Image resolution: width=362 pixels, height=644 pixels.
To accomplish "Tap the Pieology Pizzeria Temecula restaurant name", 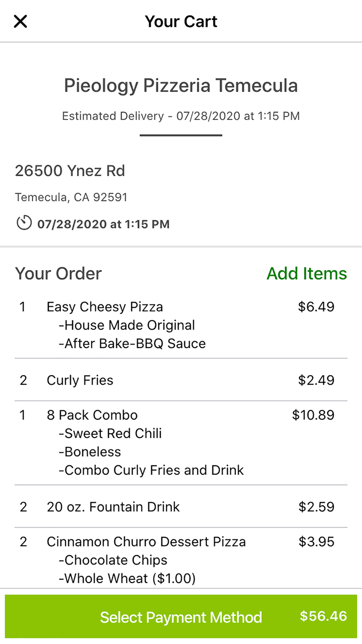I will click(x=181, y=86).
